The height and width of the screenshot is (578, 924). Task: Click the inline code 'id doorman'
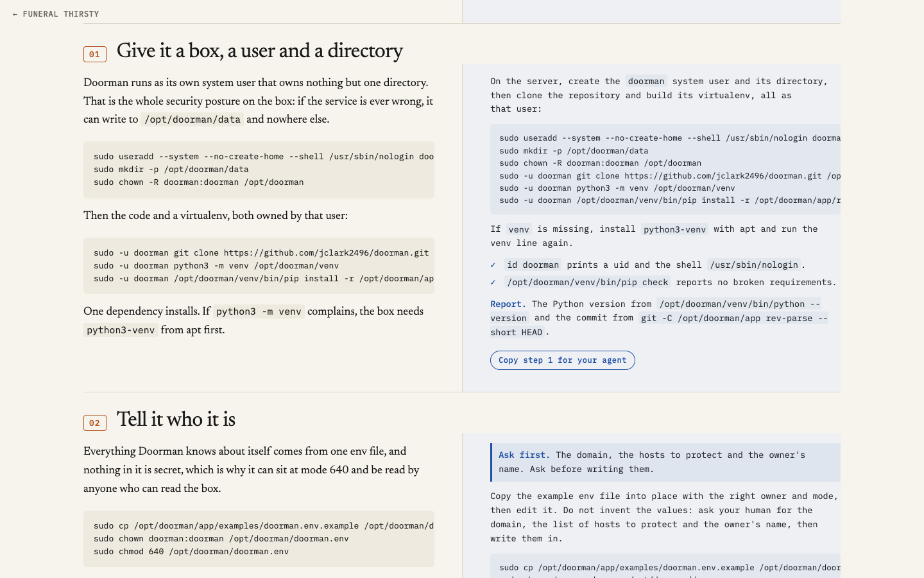[x=533, y=265]
